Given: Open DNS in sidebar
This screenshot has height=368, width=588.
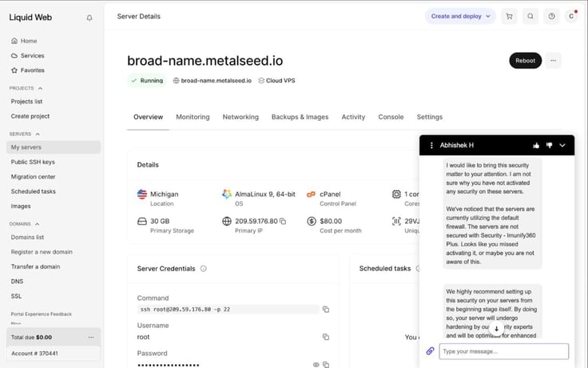Looking at the screenshot, I should (x=17, y=282).
